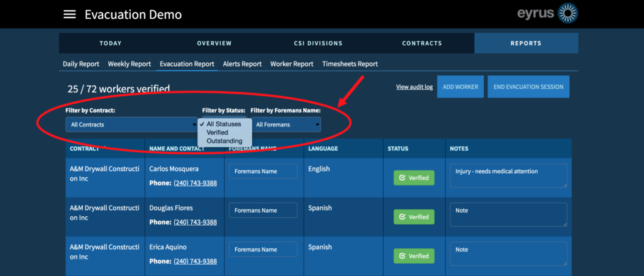Screen dimensions: 644x276
Task: Click the ADD WORKER button
Action: (x=460, y=87)
